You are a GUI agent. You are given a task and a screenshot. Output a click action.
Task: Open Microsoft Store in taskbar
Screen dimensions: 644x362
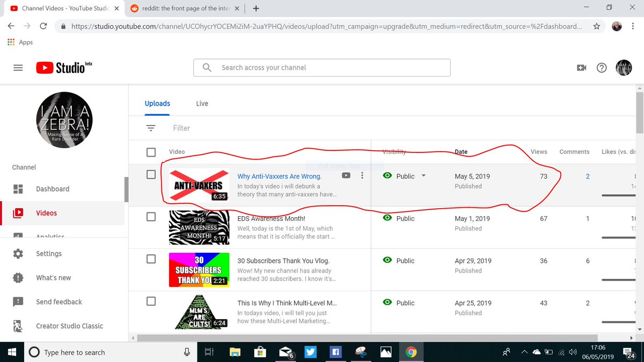point(260,352)
